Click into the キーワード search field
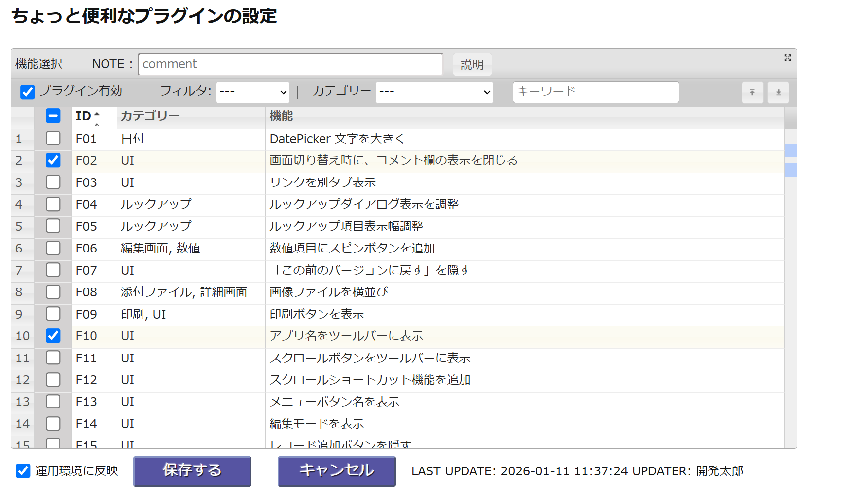The image size is (857, 504). [596, 92]
